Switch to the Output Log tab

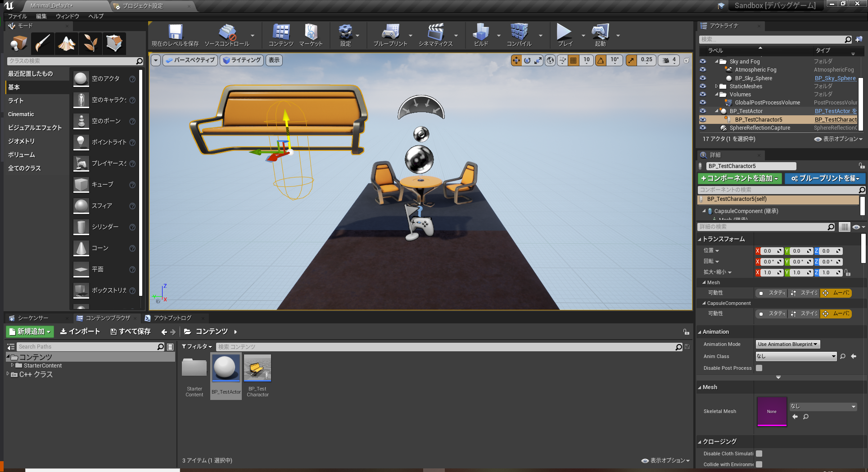point(172,318)
